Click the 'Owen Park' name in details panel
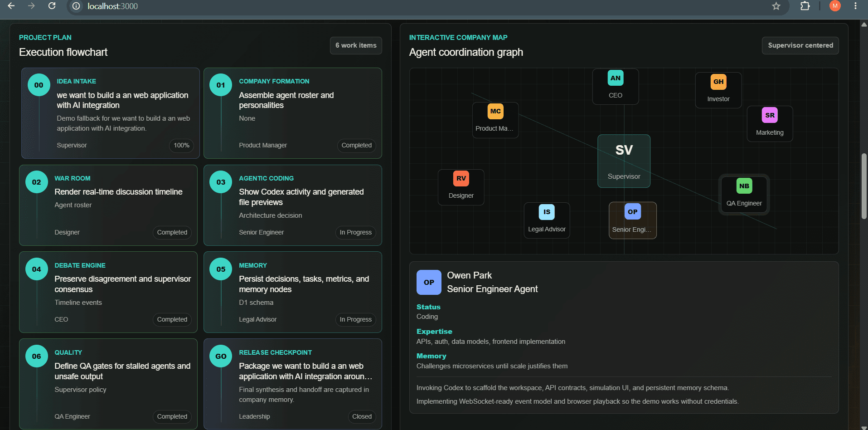Screen dimensions: 868x430 click(469, 275)
